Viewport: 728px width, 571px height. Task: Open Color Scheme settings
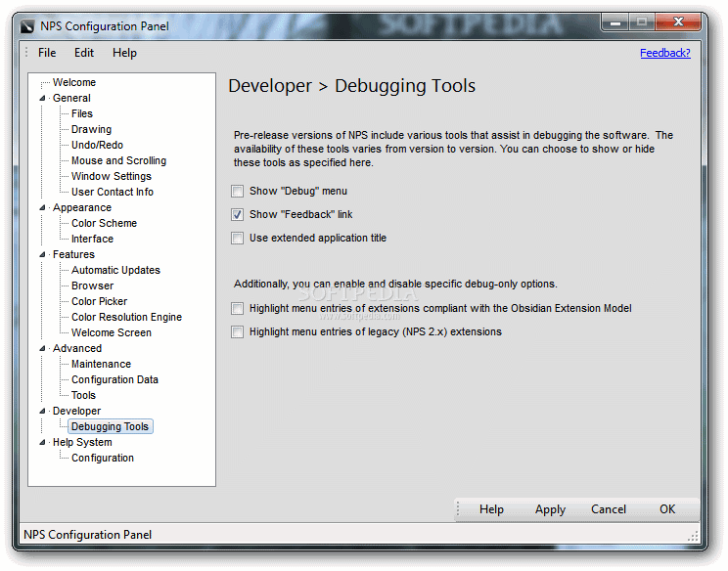tap(104, 224)
